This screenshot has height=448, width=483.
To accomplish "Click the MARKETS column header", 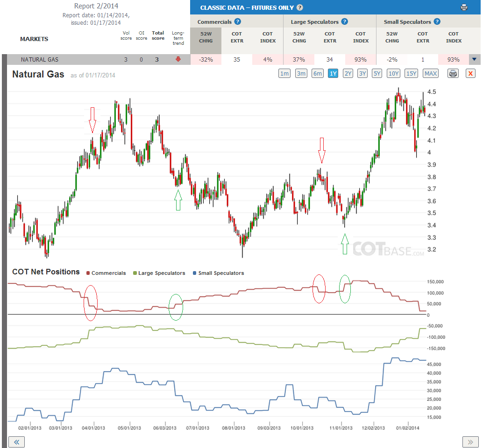I will coord(34,39).
